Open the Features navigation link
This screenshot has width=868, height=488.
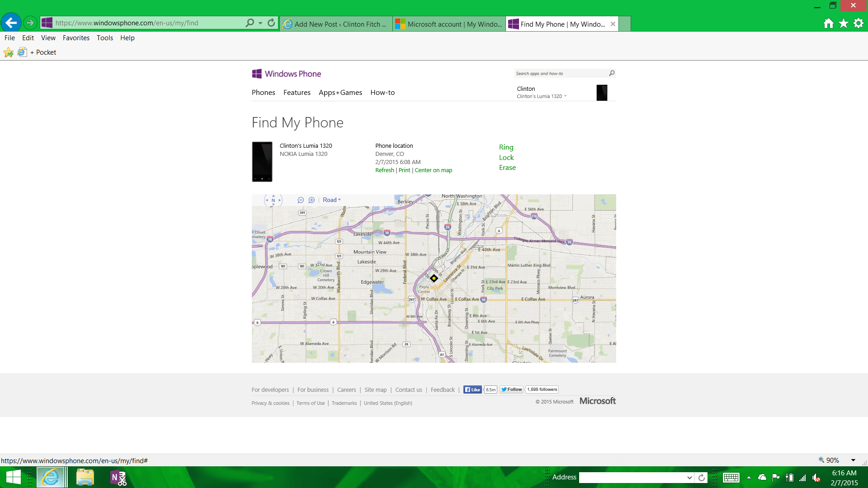(x=297, y=93)
